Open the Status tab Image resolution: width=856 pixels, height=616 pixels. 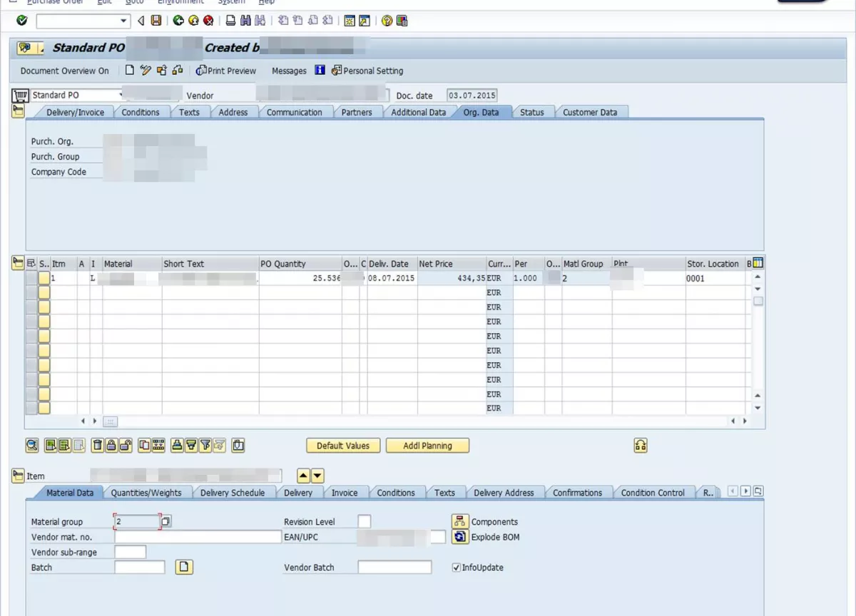[x=532, y=112]
